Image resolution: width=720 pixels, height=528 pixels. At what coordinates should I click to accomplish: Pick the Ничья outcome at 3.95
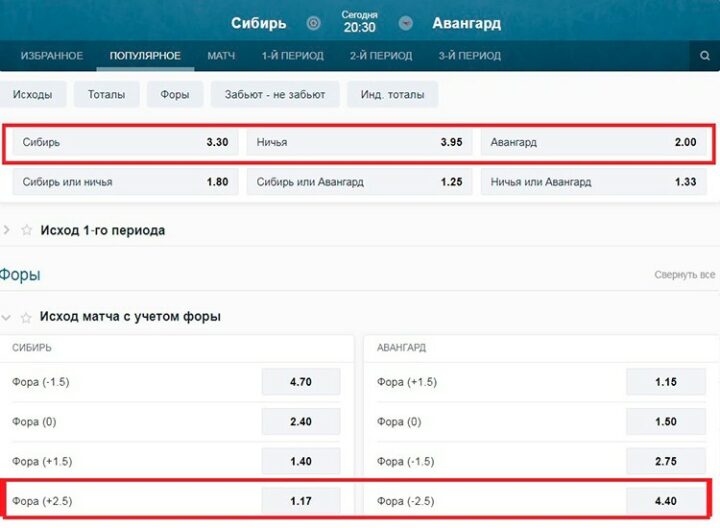point(359,142)
